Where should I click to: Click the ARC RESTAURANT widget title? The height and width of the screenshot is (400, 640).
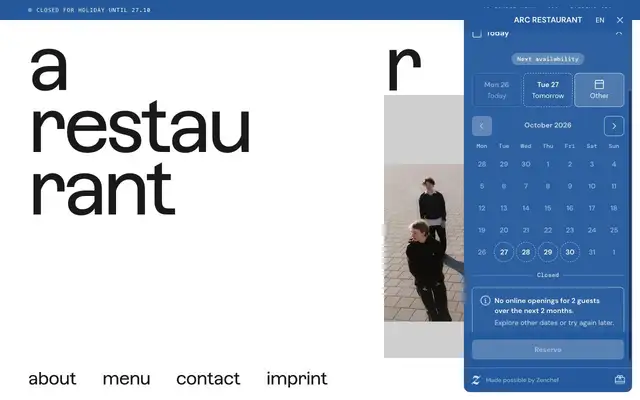tap(547, 20)
